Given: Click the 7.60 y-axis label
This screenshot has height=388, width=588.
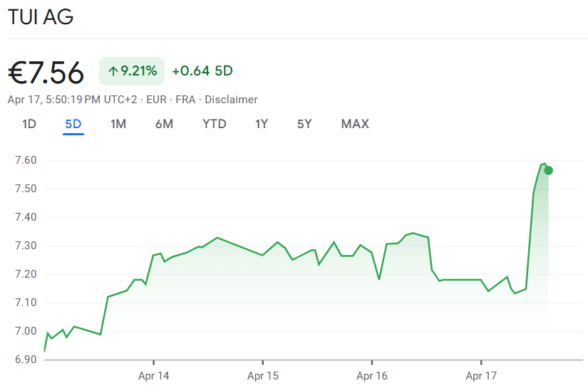Looking at the screenshot, I should tap(25, 160).
